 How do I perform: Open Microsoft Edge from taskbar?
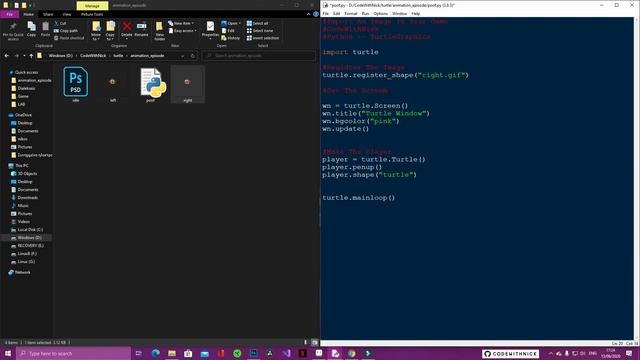156,353
